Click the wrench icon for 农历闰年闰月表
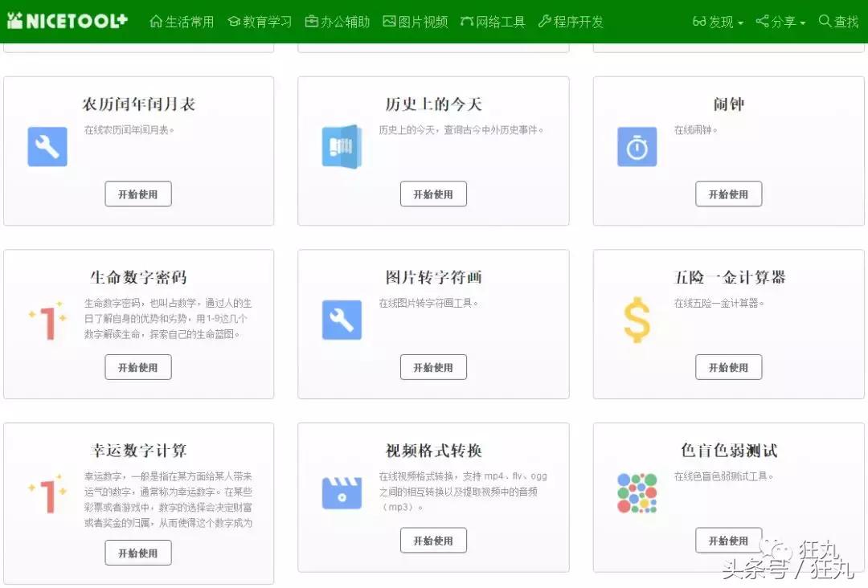 pyautogui.click(x=47, y=147)
